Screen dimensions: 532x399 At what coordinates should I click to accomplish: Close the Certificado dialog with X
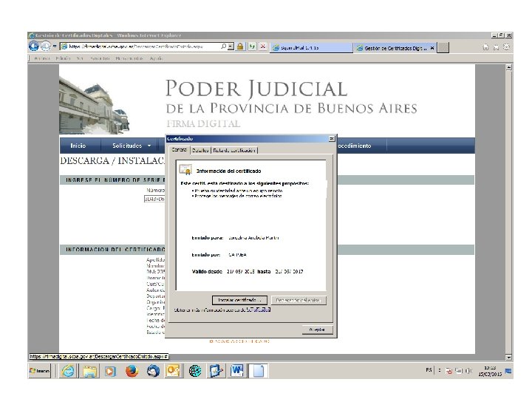tap(332, 138)
